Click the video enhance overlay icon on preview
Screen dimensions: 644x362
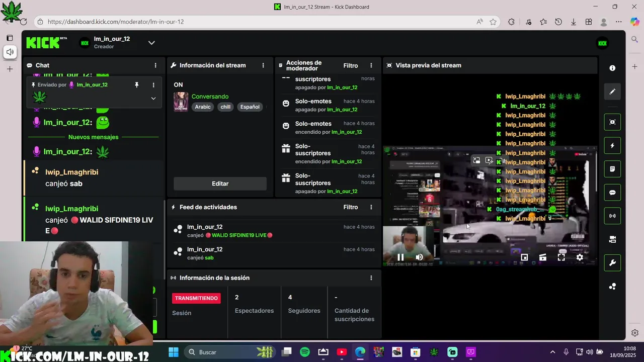pos(489,160)
